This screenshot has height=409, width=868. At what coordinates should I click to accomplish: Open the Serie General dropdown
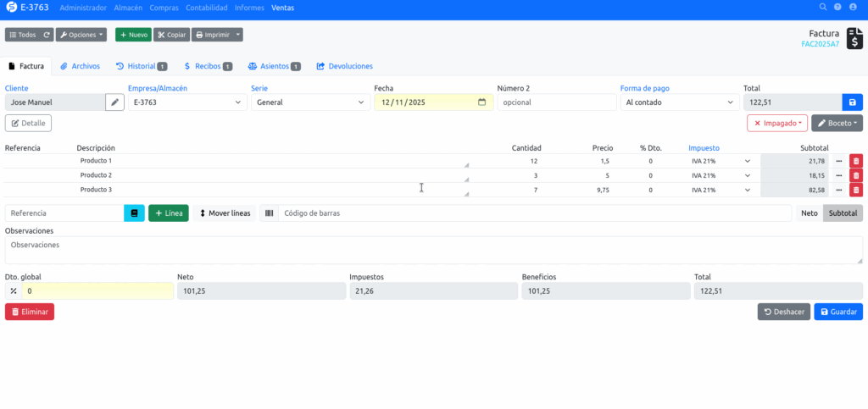coord(309,102)
